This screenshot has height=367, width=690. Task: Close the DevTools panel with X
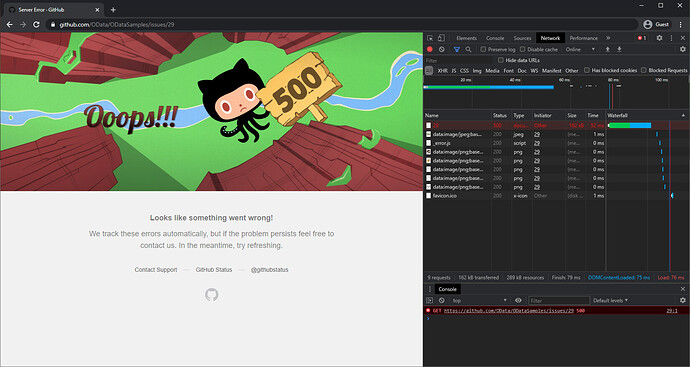tap(683, 38)
